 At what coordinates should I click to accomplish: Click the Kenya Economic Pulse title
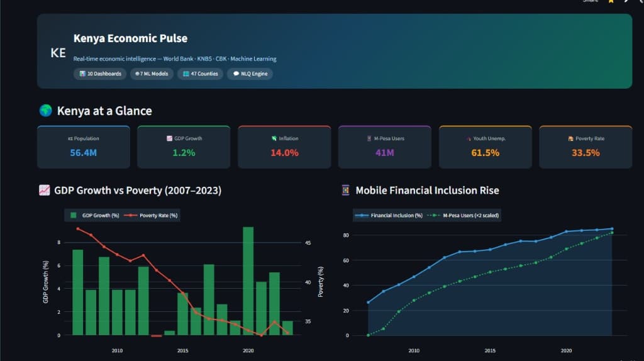pyautogui.click(x=131, y=38)
